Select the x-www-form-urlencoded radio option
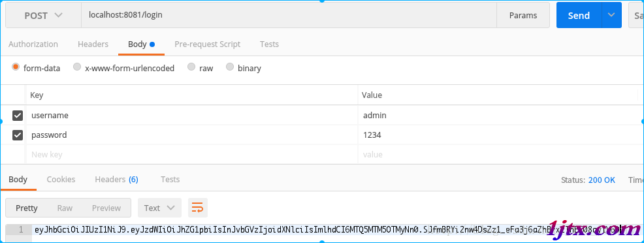The height and width of the screenshot is (243, 644). tap(77, 67)
